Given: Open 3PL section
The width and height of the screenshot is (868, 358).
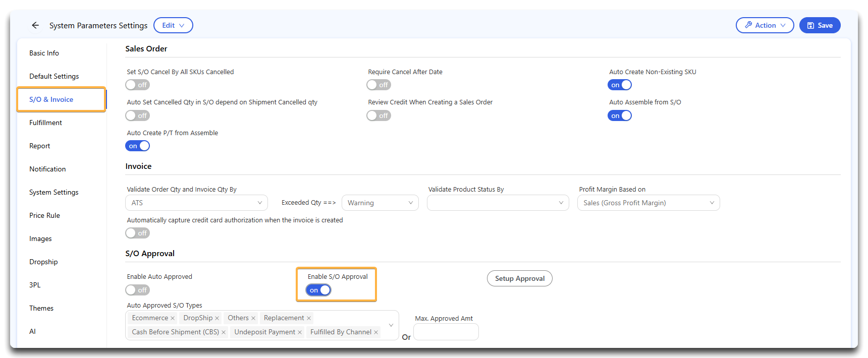Looking at the screenshot, I should click(x=35, y=285).
